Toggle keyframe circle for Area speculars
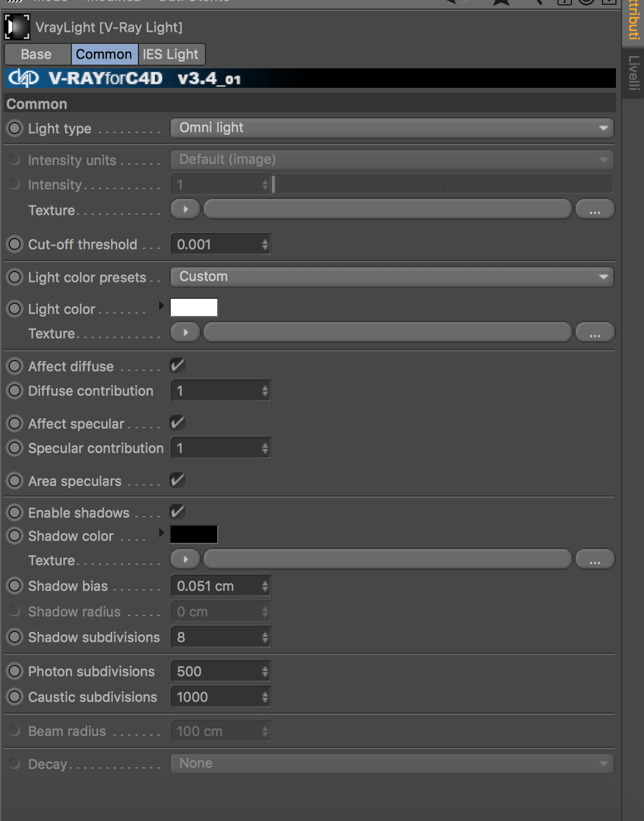Image resolution: width=644 pixels, height=821 pixels. point(15,481)
